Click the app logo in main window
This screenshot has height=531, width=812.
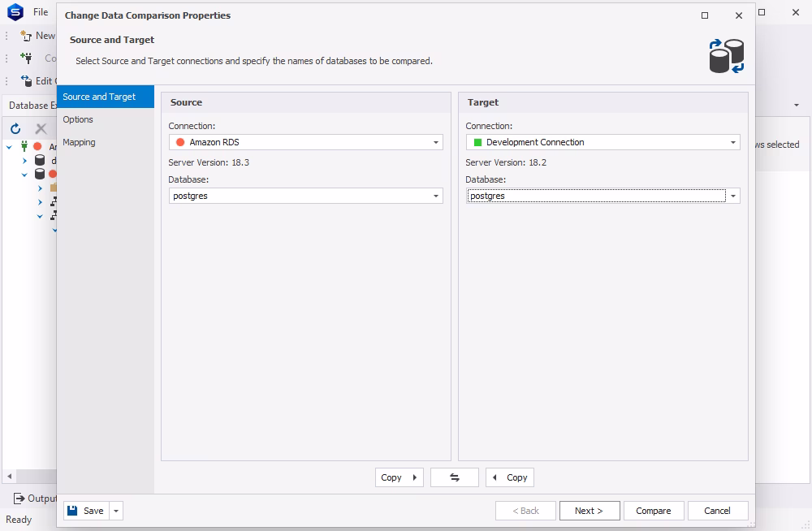[x=15, y=12]
